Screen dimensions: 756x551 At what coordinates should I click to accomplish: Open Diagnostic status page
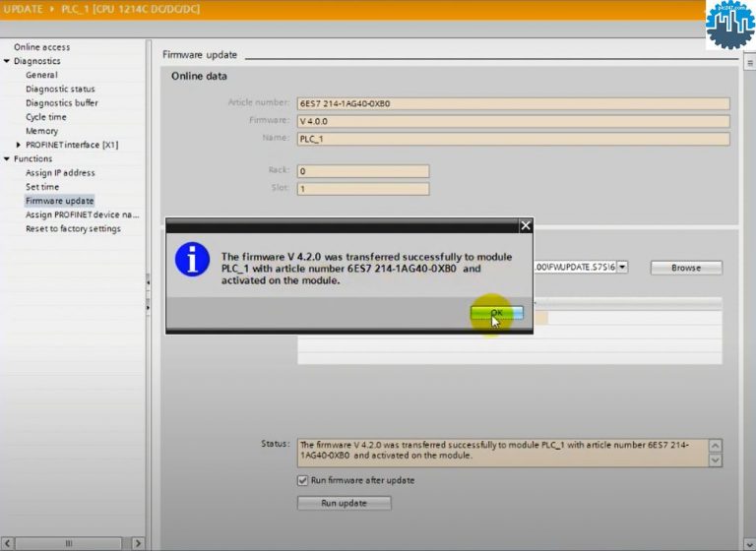(x=60, y=90)
